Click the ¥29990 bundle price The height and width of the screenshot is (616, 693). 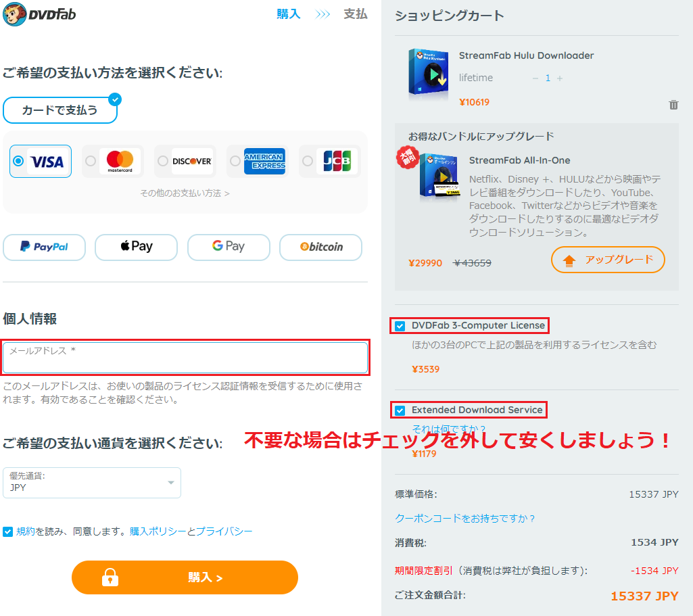pos(425,263)
